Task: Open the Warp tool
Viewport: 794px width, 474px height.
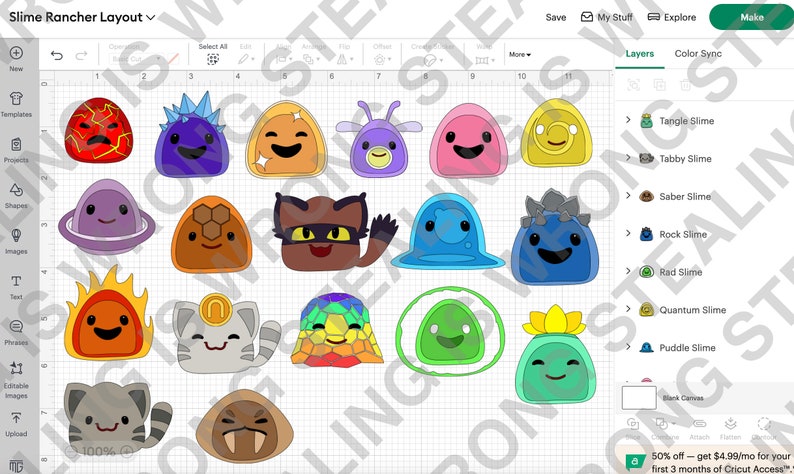Action: 485,54
